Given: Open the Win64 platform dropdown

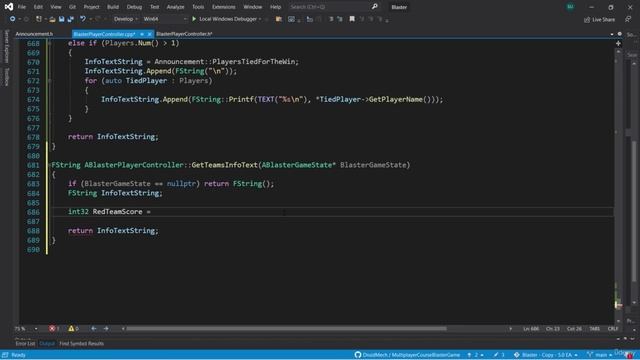Looking at the screenshot, I should [x=164, y=19].
